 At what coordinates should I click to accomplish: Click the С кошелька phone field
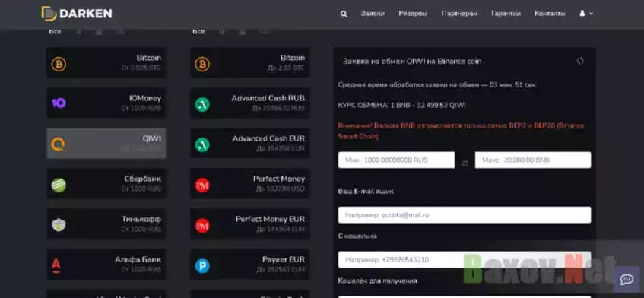[x=465, y=259]
